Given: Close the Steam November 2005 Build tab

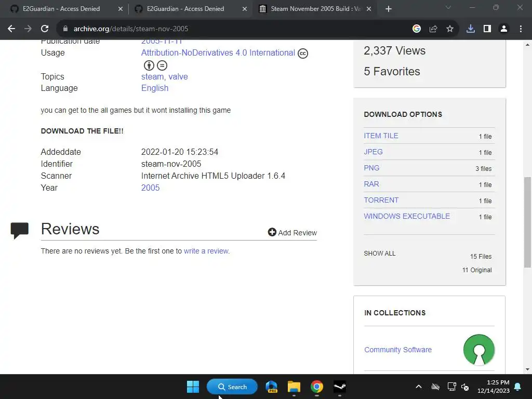Looking at the screenshot, I should click(x=369, y=9).
